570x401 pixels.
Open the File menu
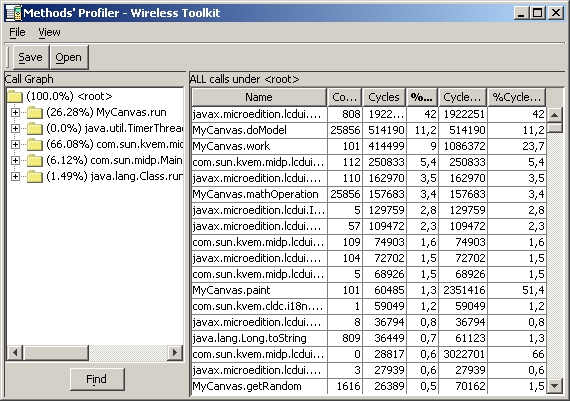(17, 32)
